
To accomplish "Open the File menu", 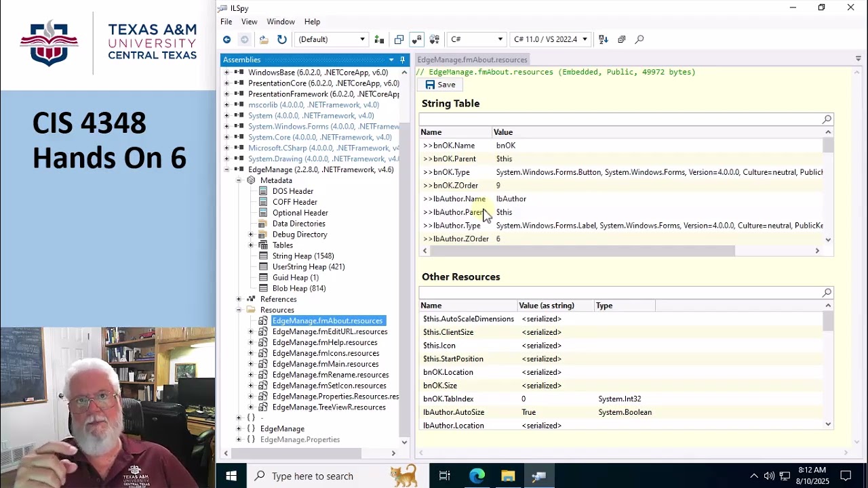I will (226, 22).
